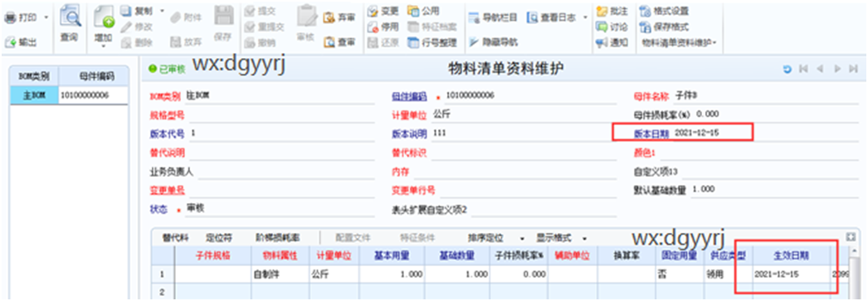The height and width of the screenshot is (301, 868).
Task: Click the 复制 copy icon
Action: coord(125,11)
